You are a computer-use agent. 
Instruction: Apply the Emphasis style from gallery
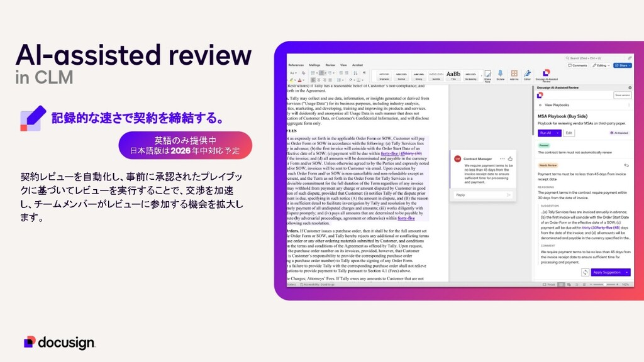tap(384, 76)
